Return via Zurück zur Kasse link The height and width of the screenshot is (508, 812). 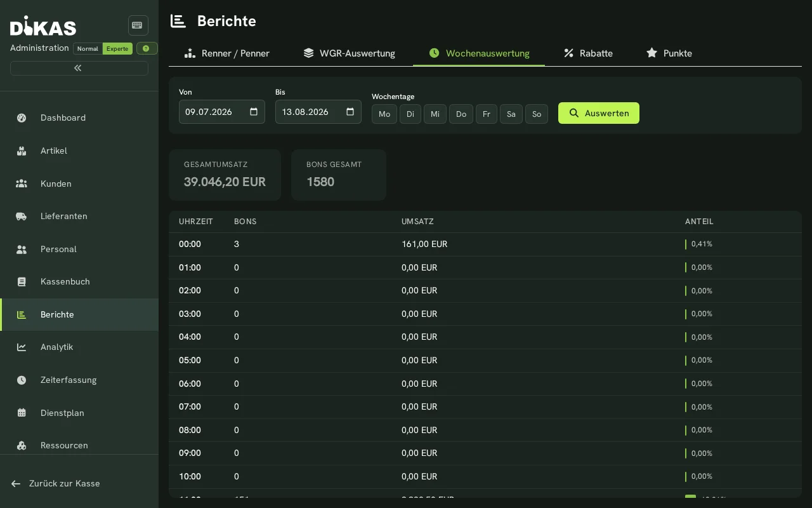(x=65, y=483)
